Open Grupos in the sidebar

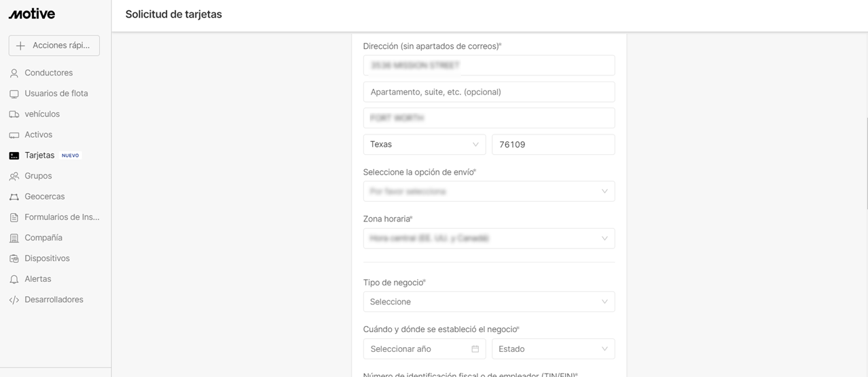point(38,176)
